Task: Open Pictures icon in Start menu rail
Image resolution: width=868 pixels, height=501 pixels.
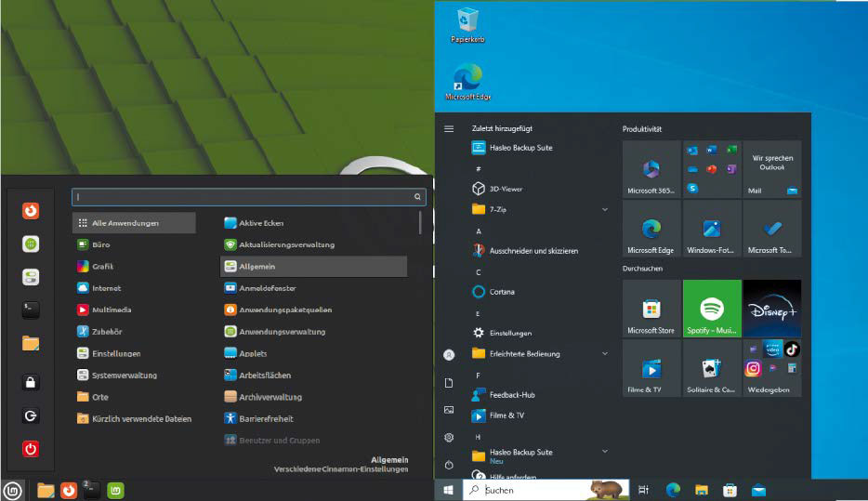Action: 449,410
